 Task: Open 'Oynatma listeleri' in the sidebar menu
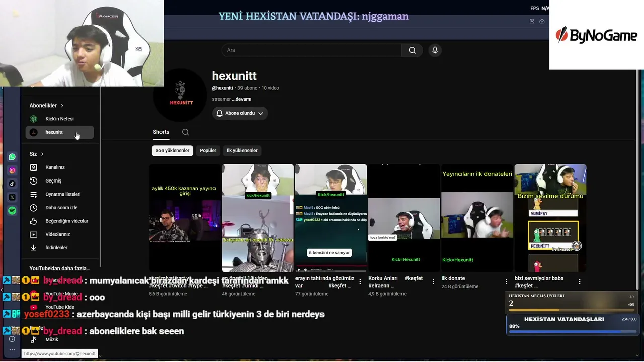pyautogui.click(x=59, y=194)
